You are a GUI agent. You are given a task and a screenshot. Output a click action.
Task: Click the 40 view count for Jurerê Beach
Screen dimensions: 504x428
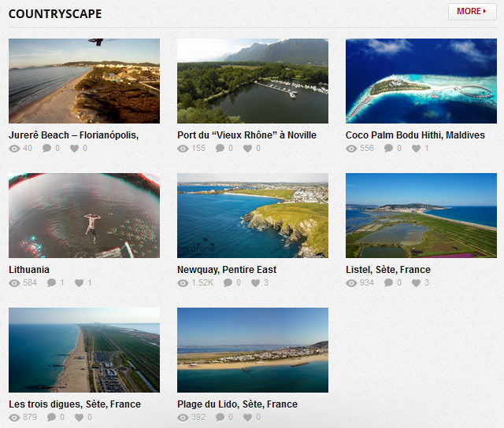point(28,149)
